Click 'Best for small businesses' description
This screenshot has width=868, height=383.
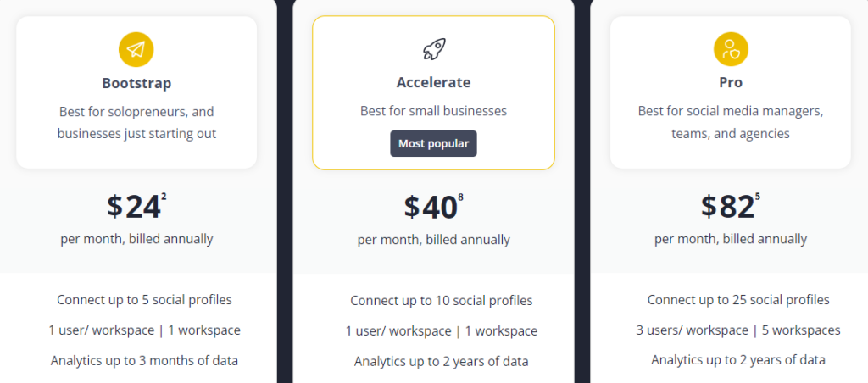433,111
